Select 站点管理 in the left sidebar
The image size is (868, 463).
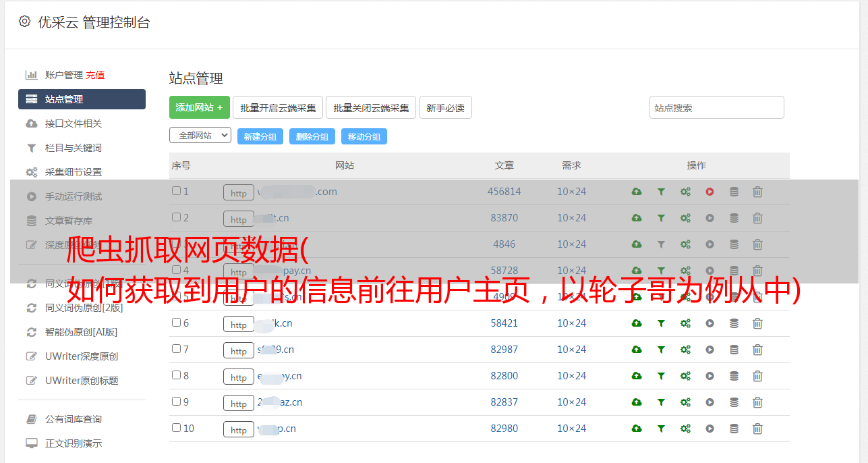(82, 99)
